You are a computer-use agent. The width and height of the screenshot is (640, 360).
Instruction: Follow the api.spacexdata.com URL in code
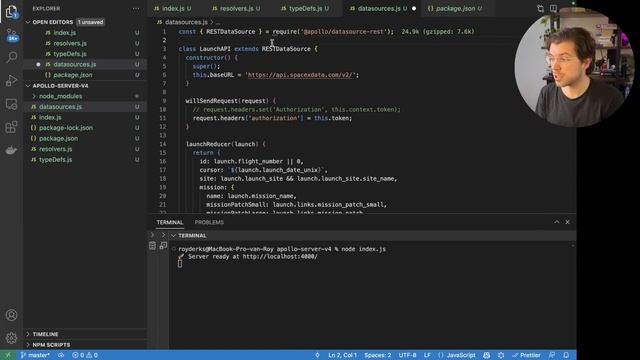tap(301, 75)
